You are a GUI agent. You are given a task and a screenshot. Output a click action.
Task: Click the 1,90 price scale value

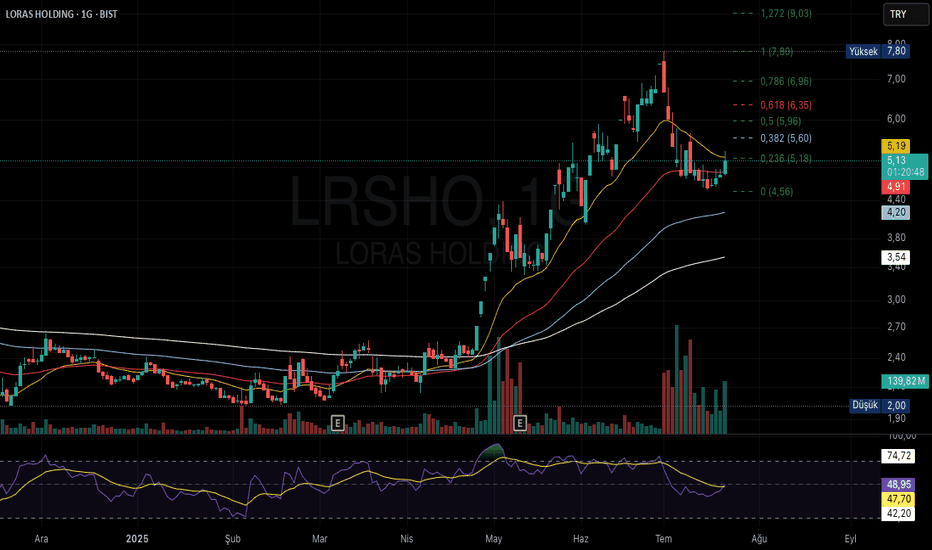[x=896, y=418]
